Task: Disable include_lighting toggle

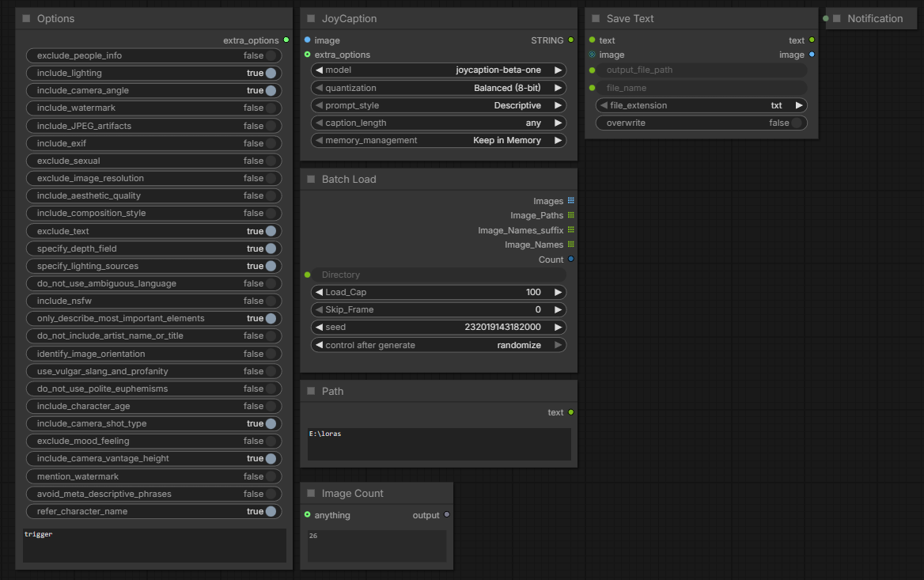Action: pyautogui.click(x=153, y=73)
